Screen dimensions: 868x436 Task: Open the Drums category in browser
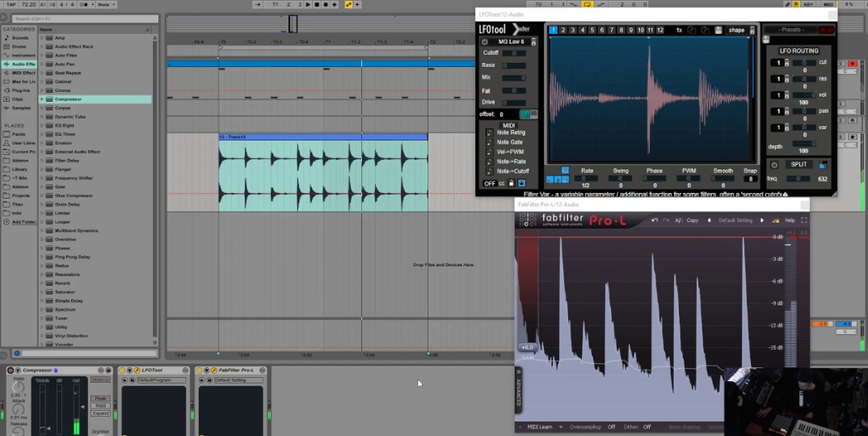click(19, 46)
